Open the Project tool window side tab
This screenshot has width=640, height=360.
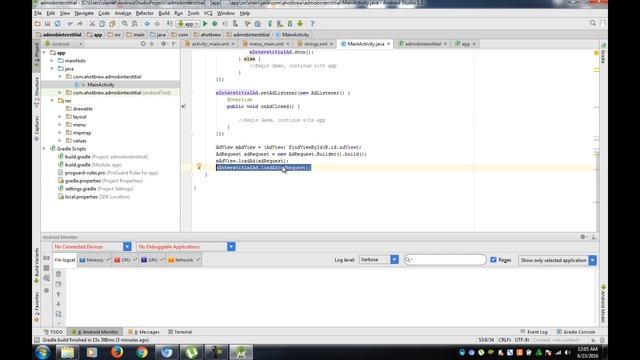tap(36, 54)
